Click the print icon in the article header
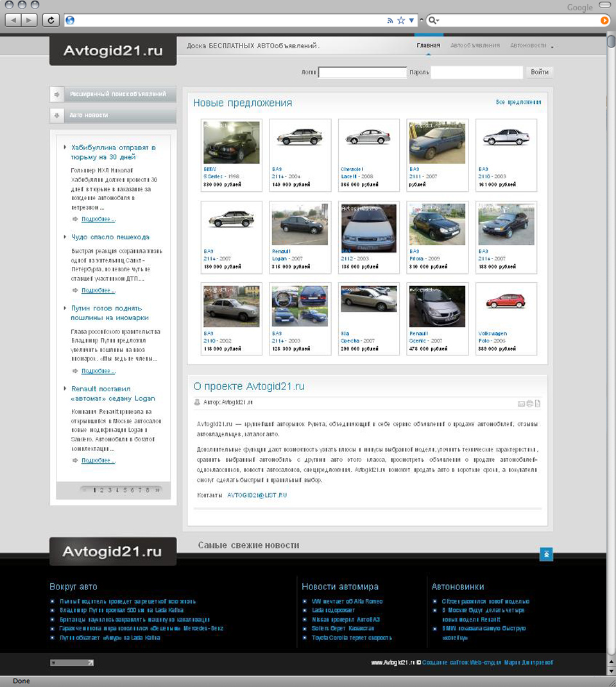Viewport: 616px width, 687px height. (x=530, y=403)
